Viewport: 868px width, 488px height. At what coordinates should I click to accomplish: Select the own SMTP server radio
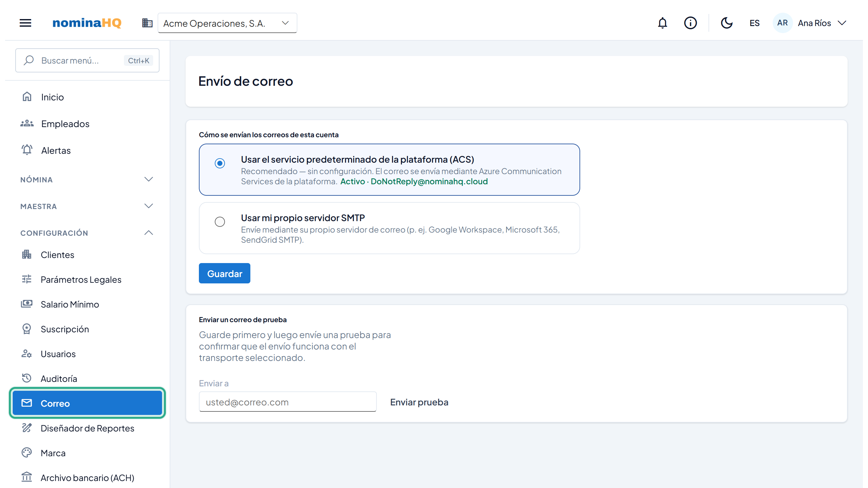coord(220,222)
